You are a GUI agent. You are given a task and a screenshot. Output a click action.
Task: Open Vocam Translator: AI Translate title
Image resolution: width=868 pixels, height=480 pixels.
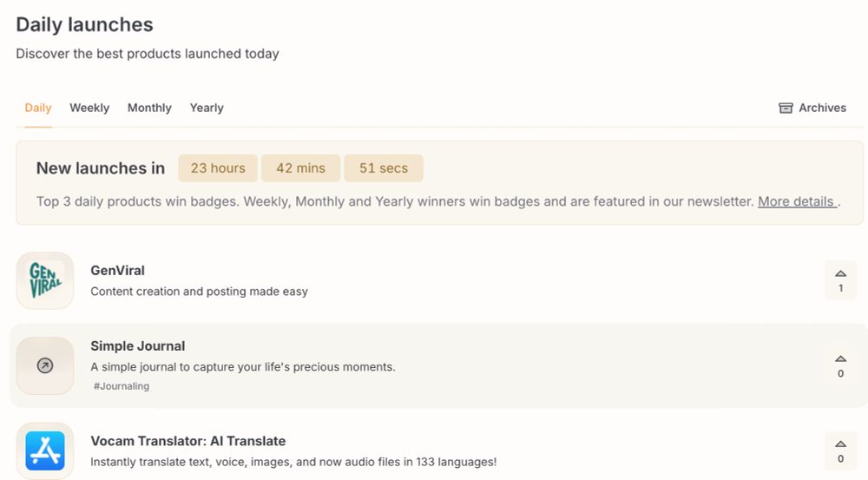(x=188, y=441)
